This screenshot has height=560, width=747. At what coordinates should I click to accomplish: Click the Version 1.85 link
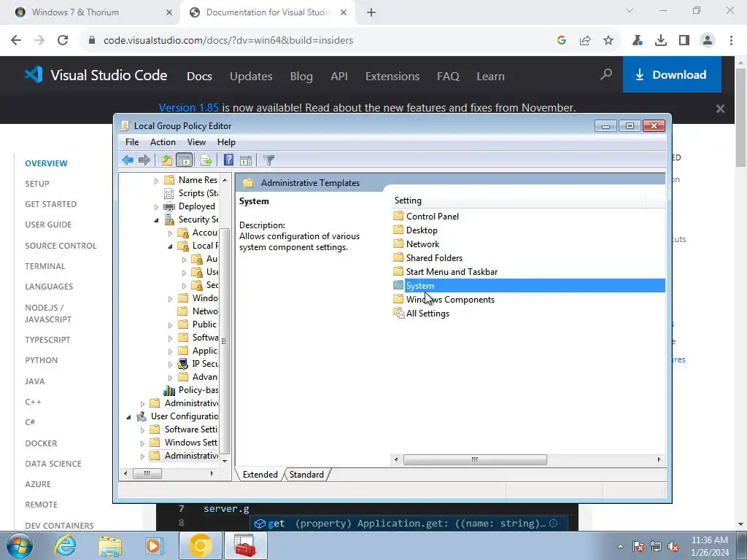coord(189,108)
